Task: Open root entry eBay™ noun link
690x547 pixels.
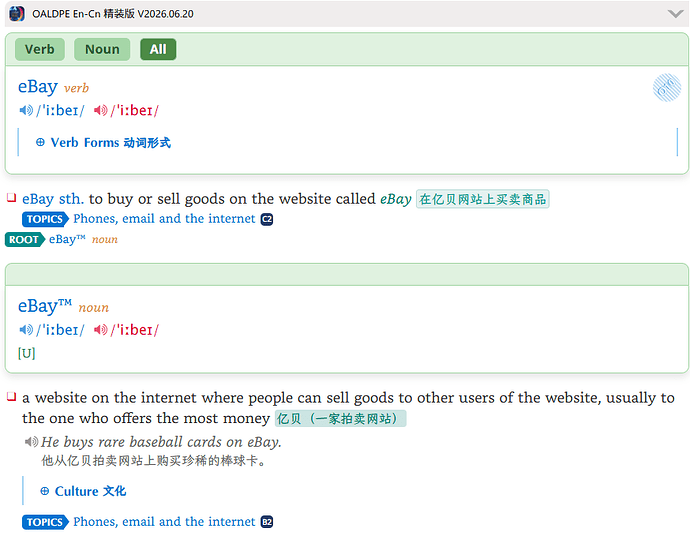Action: [x=83, y=239]
